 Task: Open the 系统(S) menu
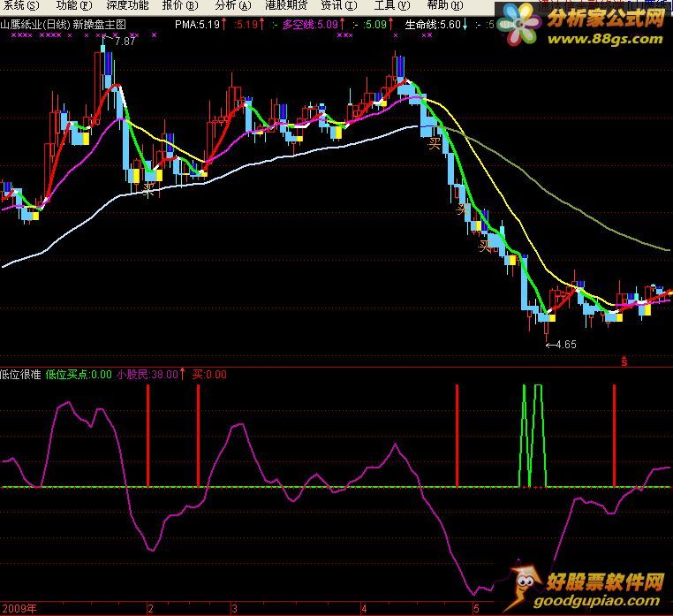(x=21, y=5)
